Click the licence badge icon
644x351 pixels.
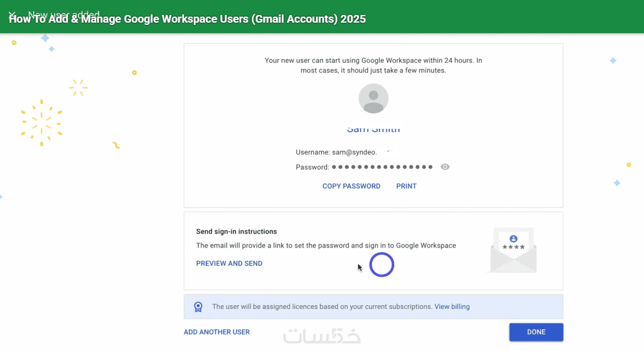click(199, 307)
